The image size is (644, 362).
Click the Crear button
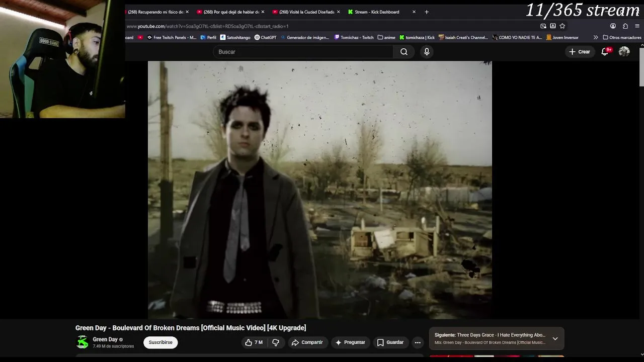(x=580, y=52)
